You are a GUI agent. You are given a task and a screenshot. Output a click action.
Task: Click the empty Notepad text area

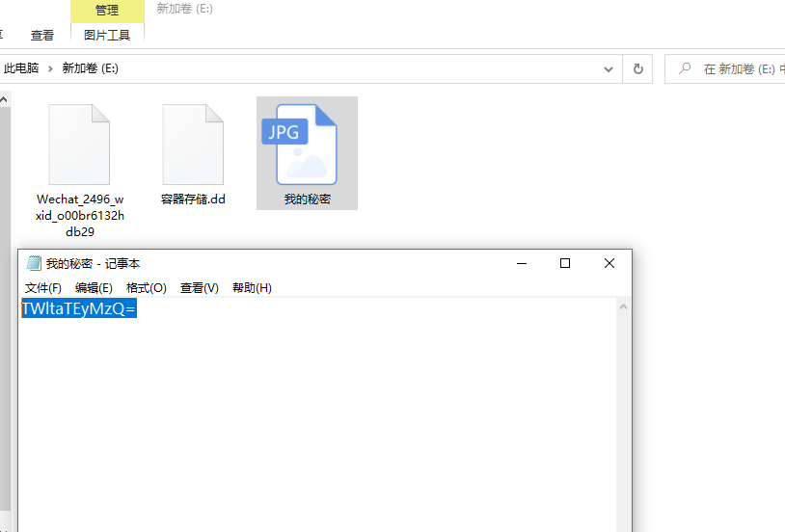click(318, 424)
